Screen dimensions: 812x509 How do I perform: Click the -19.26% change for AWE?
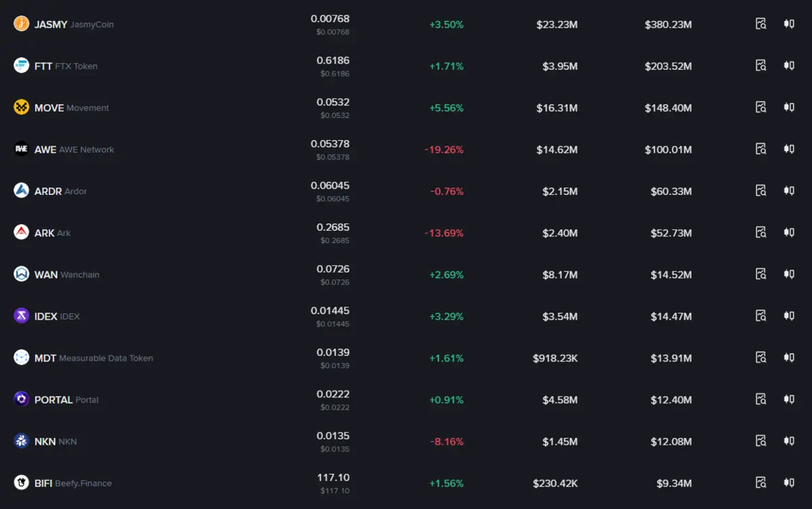[444, 149]
